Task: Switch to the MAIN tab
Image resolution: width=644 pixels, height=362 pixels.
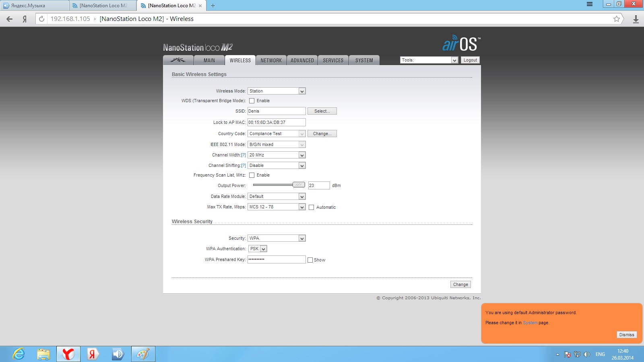Action: [x=209, y=60]
